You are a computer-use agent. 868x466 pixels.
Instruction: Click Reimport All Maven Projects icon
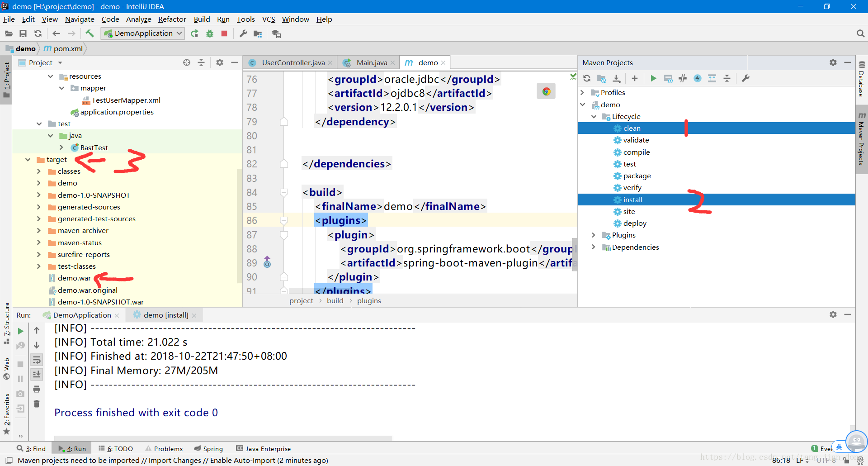(x=587, y=78)
